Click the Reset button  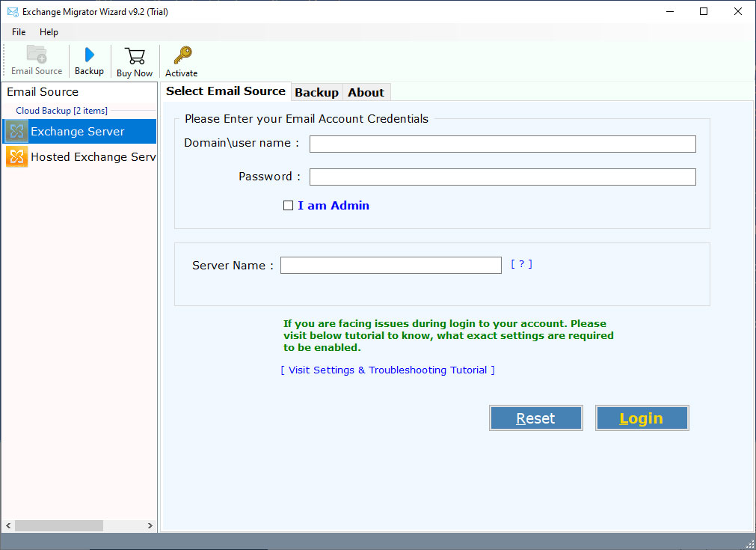(535, 418)
